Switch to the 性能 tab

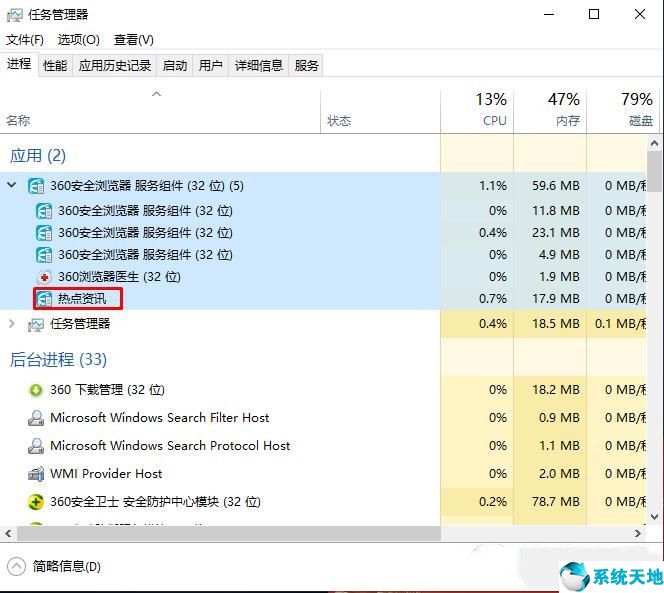(x=55, y=66)
